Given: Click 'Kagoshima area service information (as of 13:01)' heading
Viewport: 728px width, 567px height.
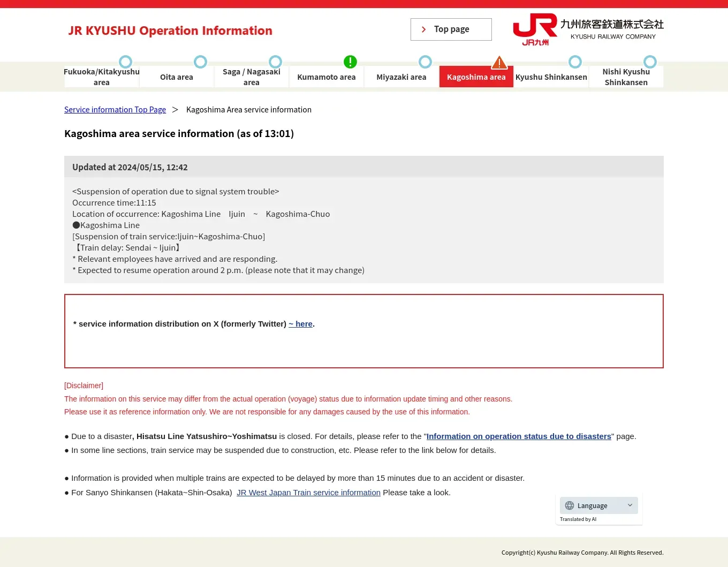Looking at the screenshot, I should coord(179,134).
